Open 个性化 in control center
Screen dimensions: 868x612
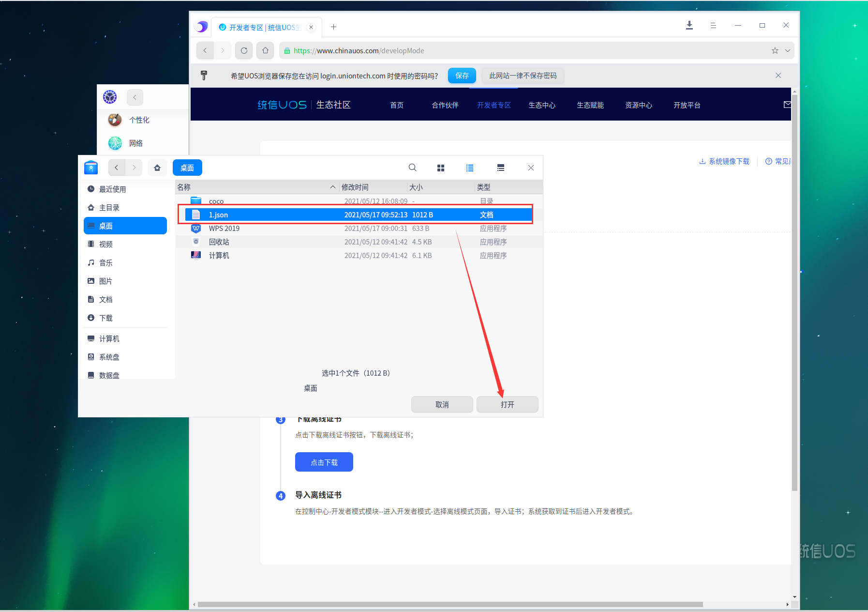pos(129,120)
